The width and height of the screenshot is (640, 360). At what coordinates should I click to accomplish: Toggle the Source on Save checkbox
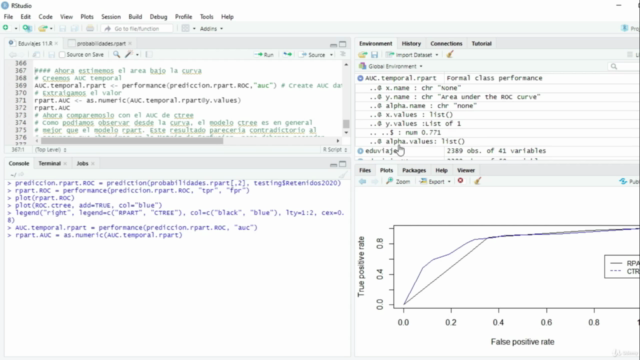point(62,54)
